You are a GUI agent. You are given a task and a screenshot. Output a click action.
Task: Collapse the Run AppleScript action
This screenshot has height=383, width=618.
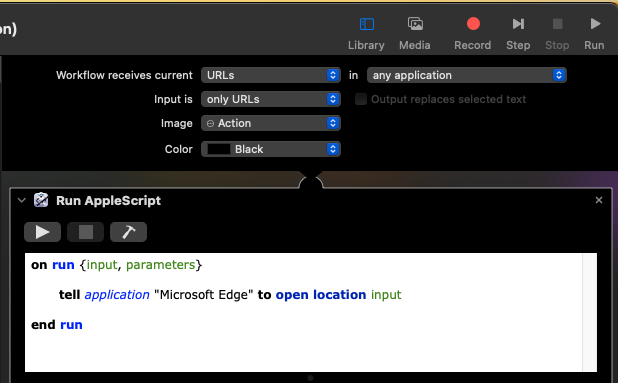(x=22, y=201)
